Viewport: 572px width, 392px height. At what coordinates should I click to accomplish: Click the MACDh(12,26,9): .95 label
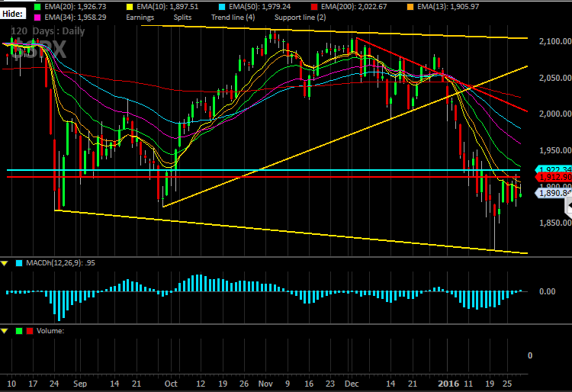(x=60, y=263)
